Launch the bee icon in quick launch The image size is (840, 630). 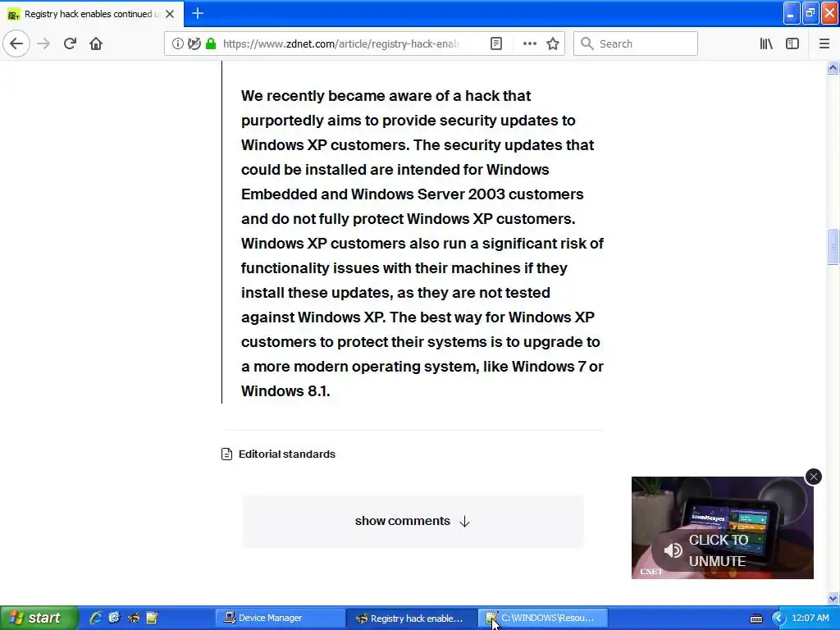pos(134,618)
